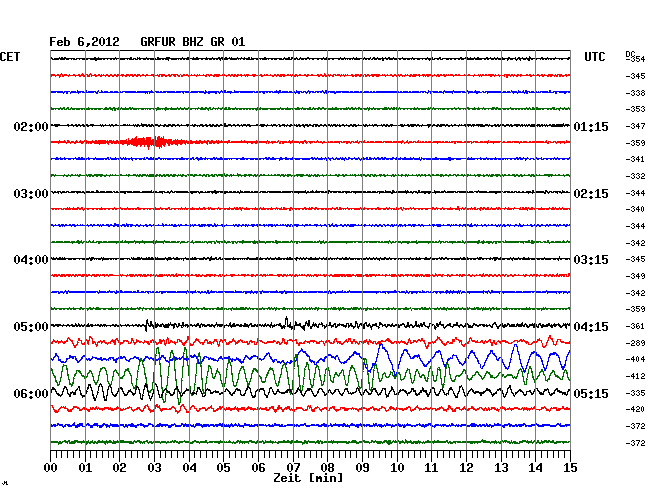This screenshot has width=650, height=494.
Task: Select the "00" minute axis label
Action: (51, 468)
